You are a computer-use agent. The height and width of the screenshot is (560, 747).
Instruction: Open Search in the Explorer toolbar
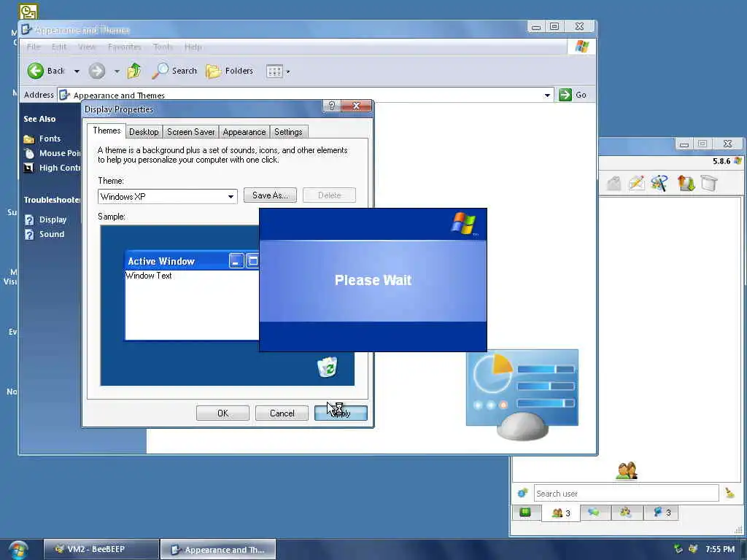(x=174, y=71)
